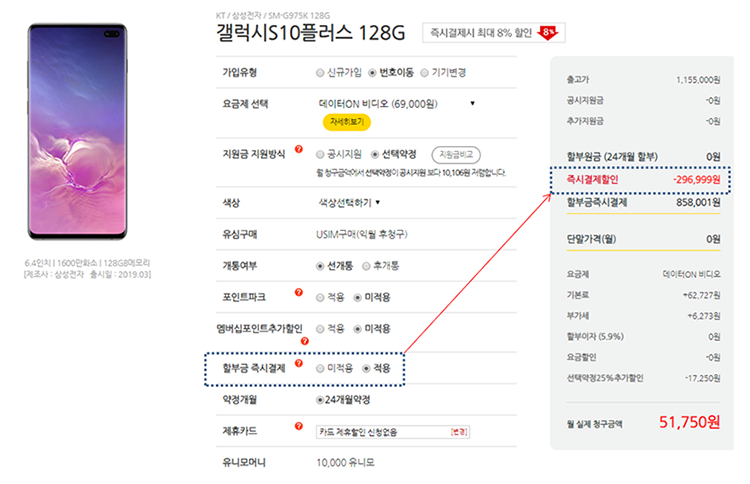Enable 적용 for 포인트파크
The width and height of the screenshot is (750, 484).
[x=320, y=297]
